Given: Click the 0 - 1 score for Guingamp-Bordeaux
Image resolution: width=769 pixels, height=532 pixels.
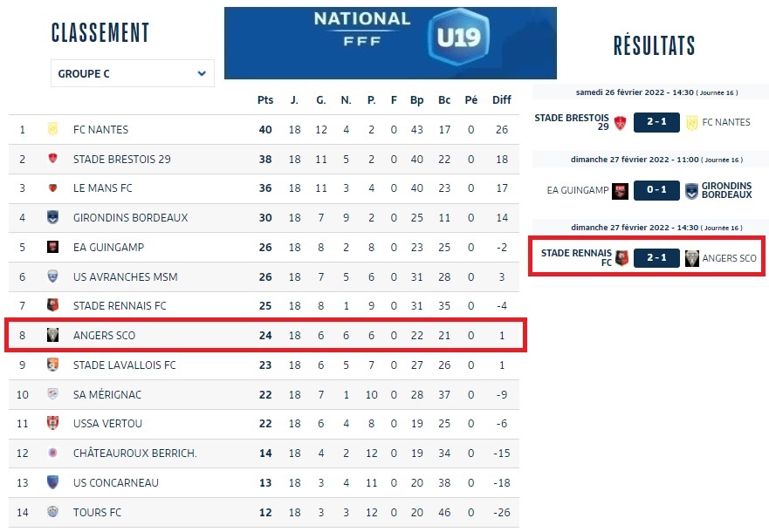Looking at the screenshot, I should point(656,190).
